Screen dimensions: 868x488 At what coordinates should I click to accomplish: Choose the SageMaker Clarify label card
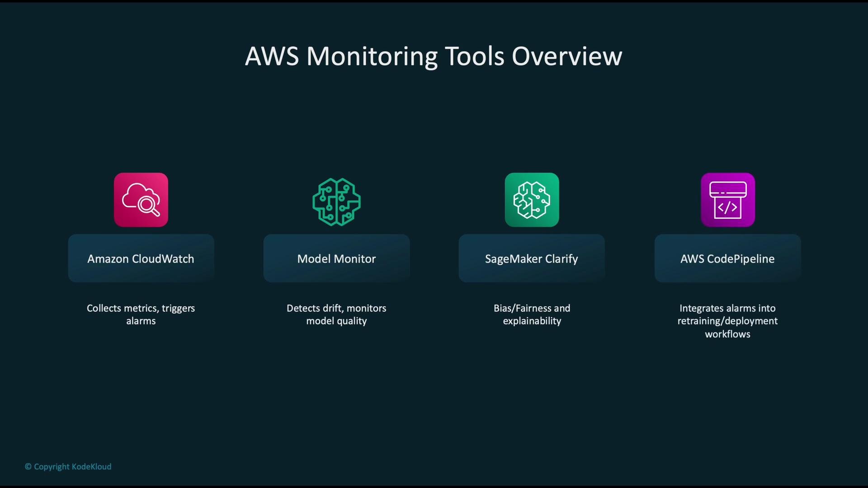[x=532, y=258]
